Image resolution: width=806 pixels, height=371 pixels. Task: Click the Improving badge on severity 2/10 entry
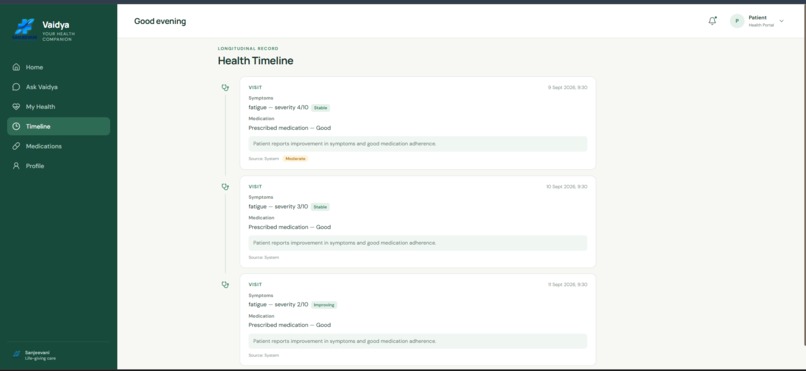point(324,305)
